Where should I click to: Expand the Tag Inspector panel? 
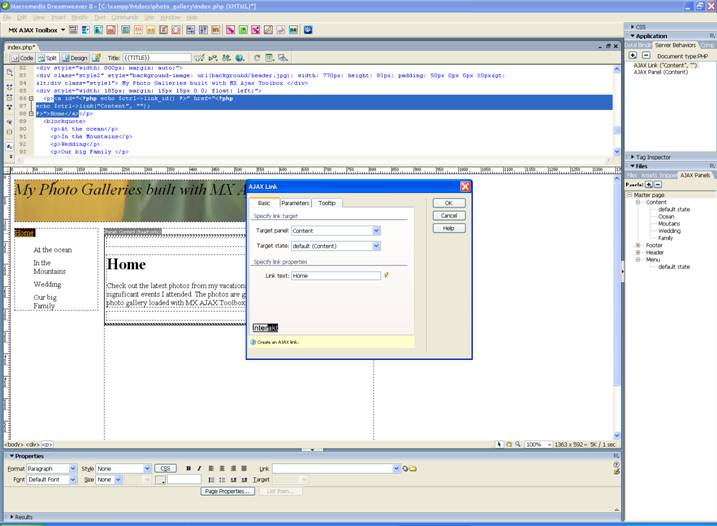(632, 157)
